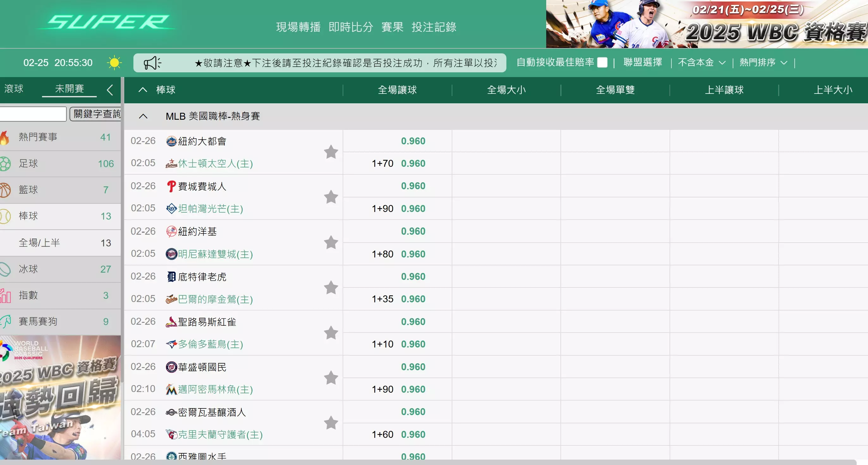Screen dimensions: 868x465
Task: Click the Miami Marlins team logo
Action: (172, 390)
